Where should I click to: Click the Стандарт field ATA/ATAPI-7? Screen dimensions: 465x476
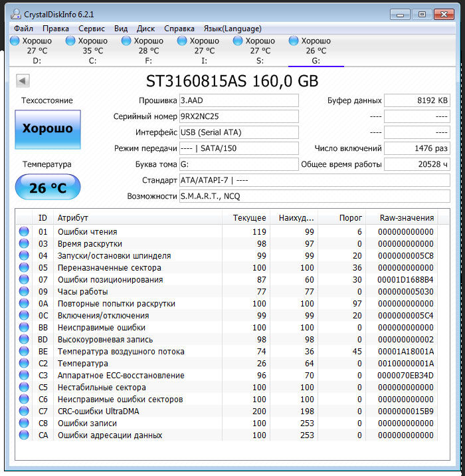pyautogui.click(x=315, y=180)
